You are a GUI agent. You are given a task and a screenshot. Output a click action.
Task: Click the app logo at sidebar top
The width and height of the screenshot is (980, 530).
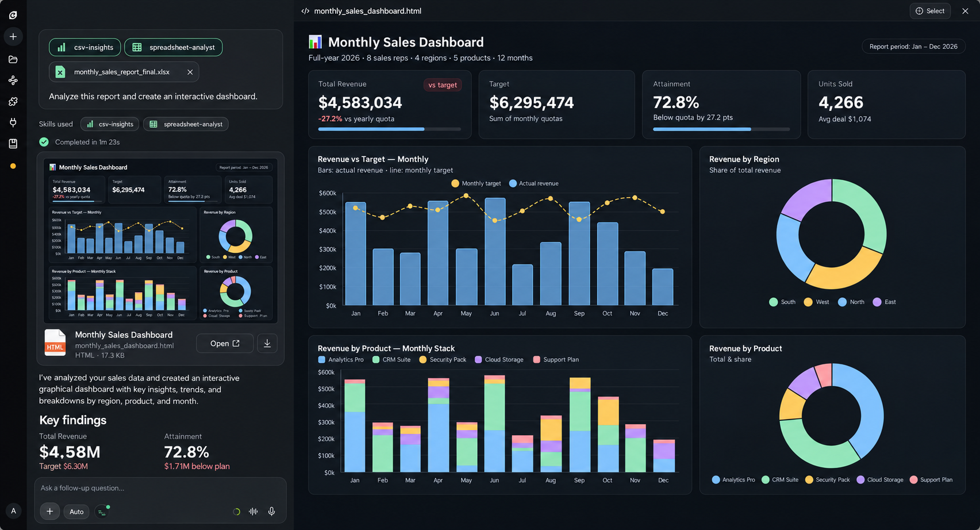coord(13,15)
